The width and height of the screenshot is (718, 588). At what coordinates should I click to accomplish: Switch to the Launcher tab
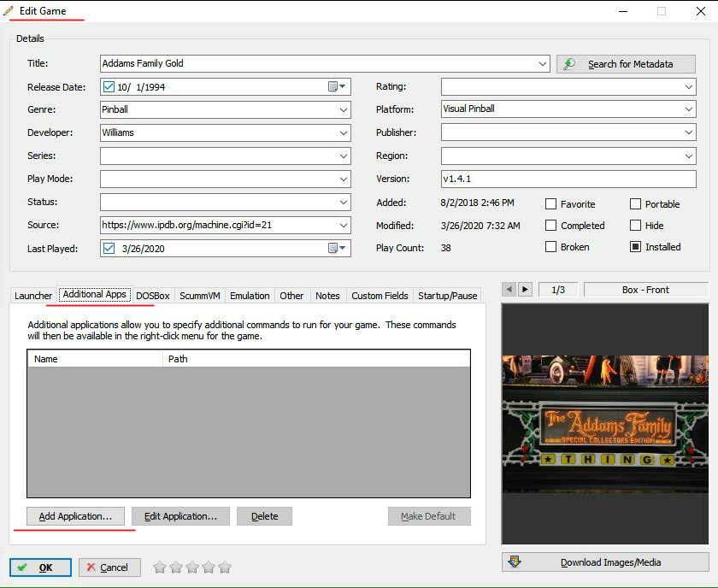click(x=33, y=296)
